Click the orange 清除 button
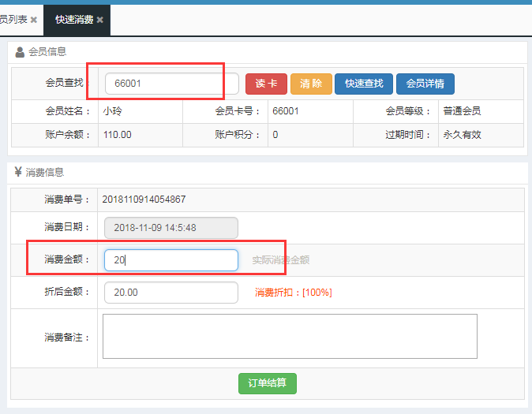Viewport: 532px width, 414px height. 311,84
